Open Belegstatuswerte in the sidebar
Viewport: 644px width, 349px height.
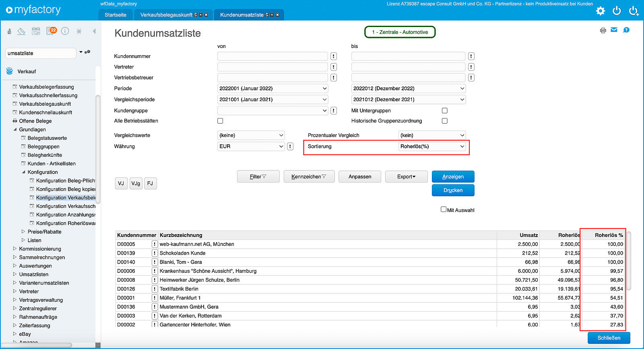click(x=47, y=138)
